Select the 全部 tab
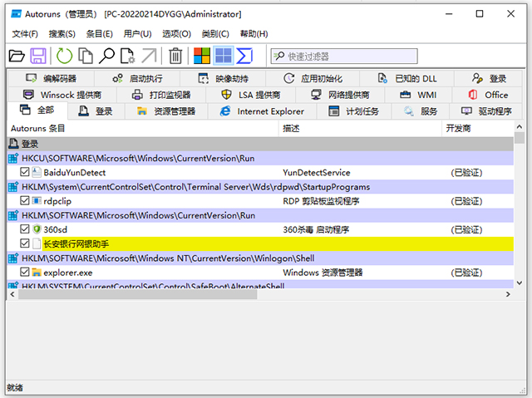Image resolution: width=532 pixels, height=398 pixels. 37,111
